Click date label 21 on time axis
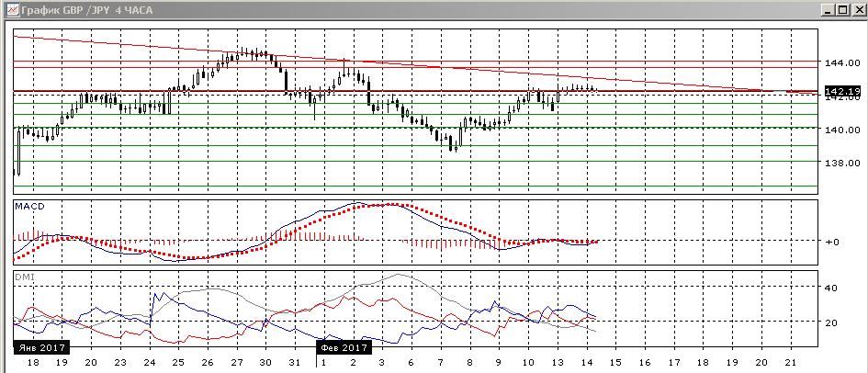This screenshot has width=868, height=373. pos(791,363)
